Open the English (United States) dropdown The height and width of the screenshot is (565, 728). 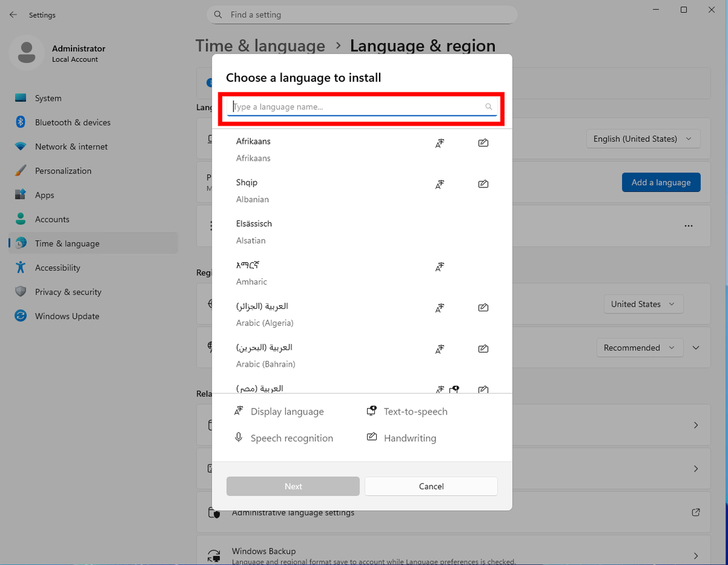point(643,139)
